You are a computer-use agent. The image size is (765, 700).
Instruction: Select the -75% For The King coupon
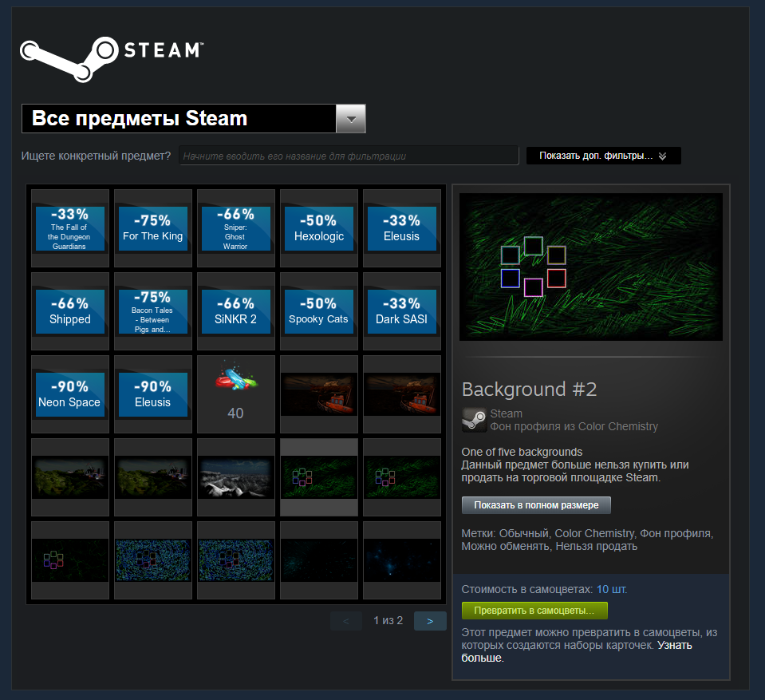pyautogui.click(x=152, y=228)
